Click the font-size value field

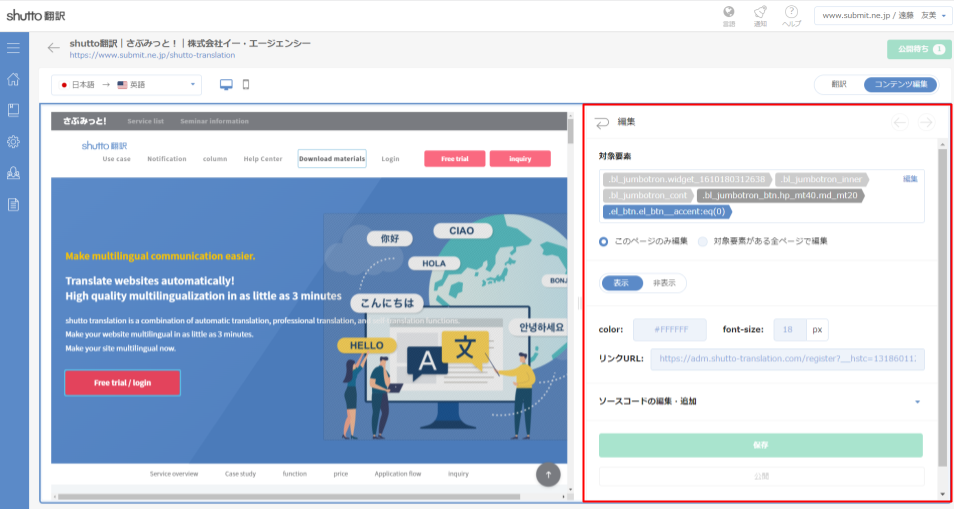click(x=789, y=330)
